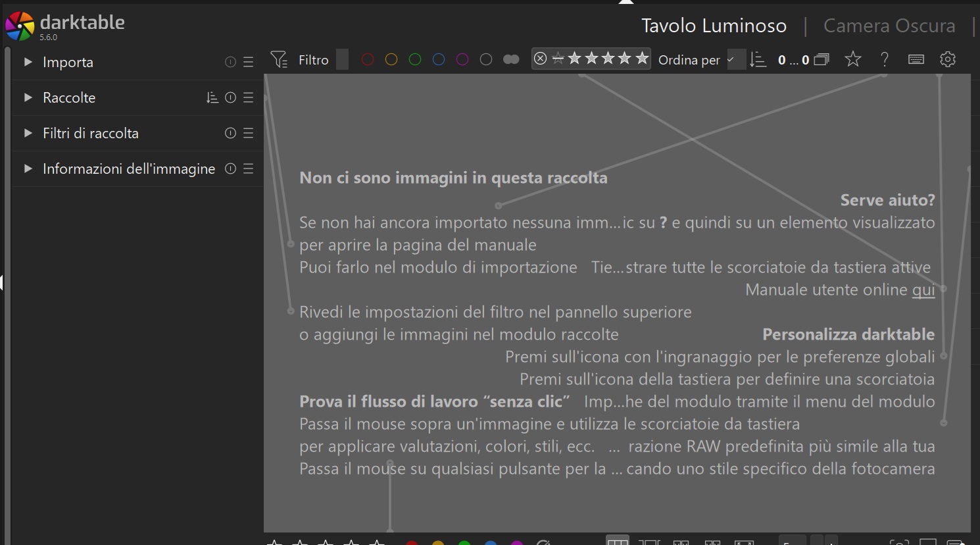Toggle the gray unlabeled color filter
980x545 pixels.
click(x=486, y=60)
